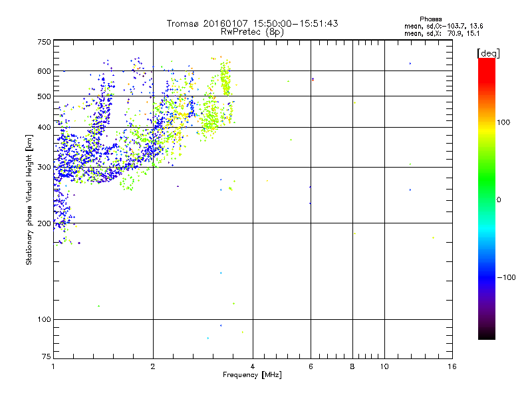Click the "Phases" heading above the statistics

(430, 19)
